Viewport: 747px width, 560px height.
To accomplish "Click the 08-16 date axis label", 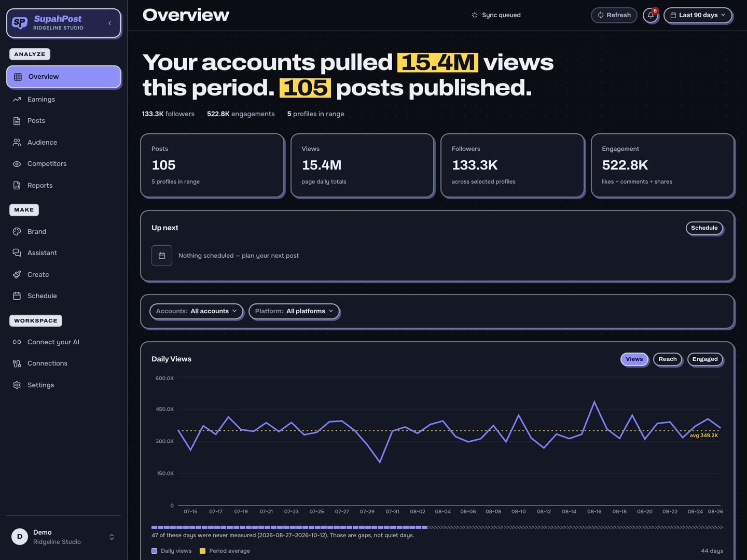I will [x=594, y=512].
